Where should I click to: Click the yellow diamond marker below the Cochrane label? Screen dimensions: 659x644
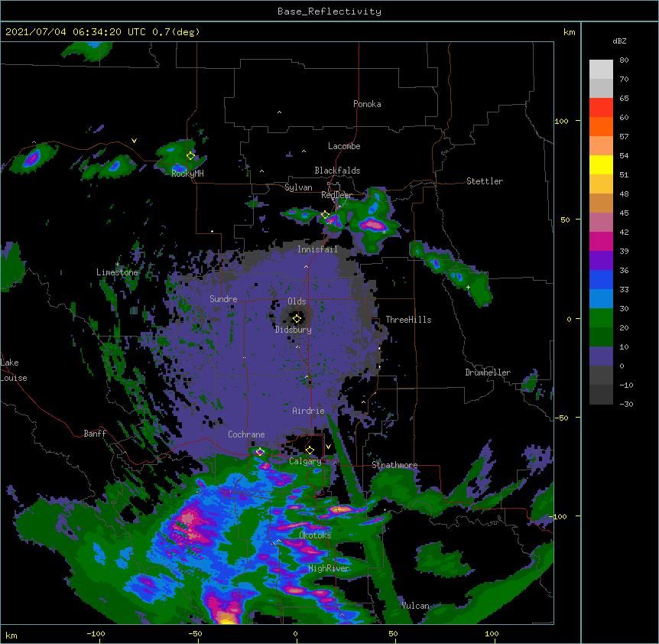260,452
